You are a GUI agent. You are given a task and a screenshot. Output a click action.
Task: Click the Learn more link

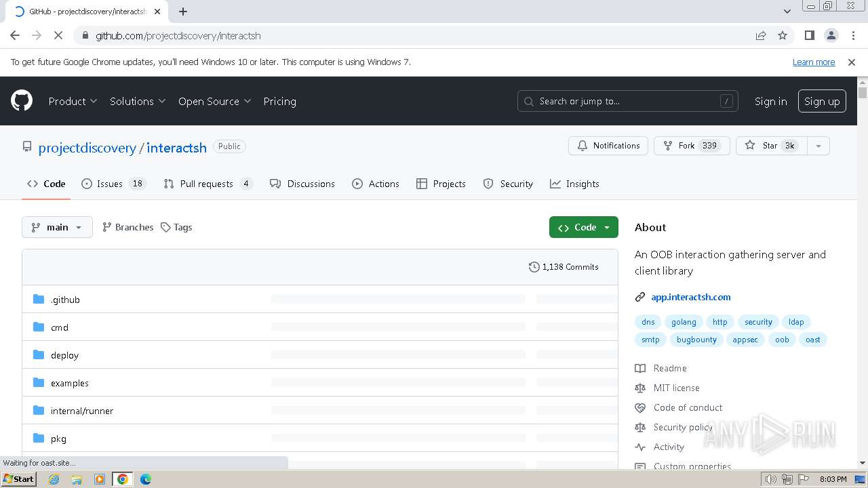[814, 62]
